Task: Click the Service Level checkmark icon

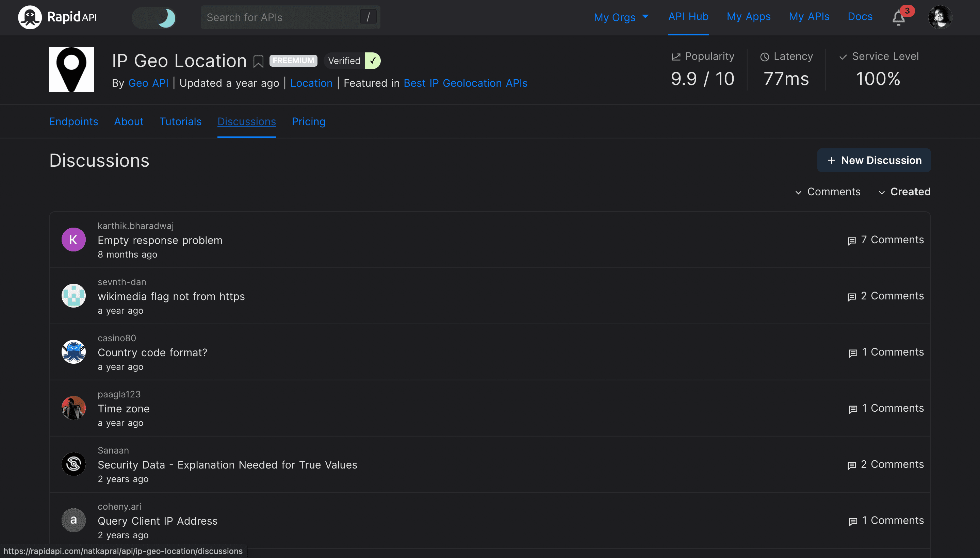Action: pos(843,57)
